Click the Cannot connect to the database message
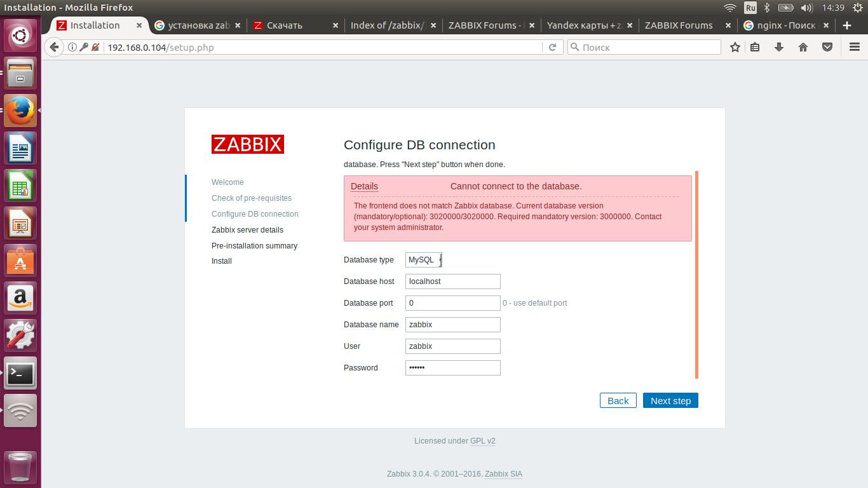The image size is (868, 488). 516,186
